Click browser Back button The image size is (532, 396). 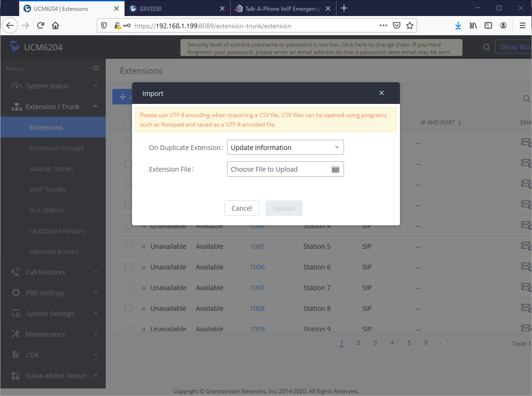click(10, 25)
